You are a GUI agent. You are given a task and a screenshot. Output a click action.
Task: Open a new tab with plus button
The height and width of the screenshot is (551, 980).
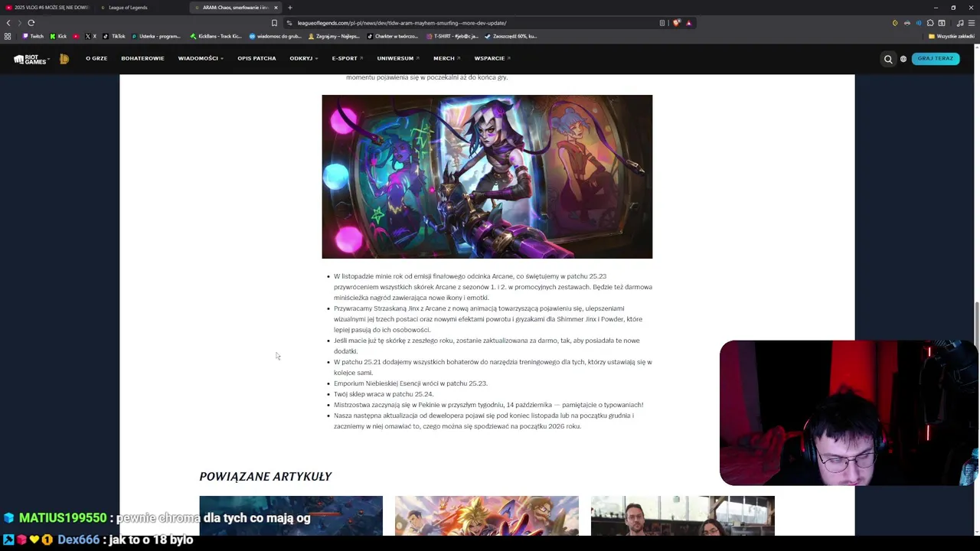pos(289,8)
